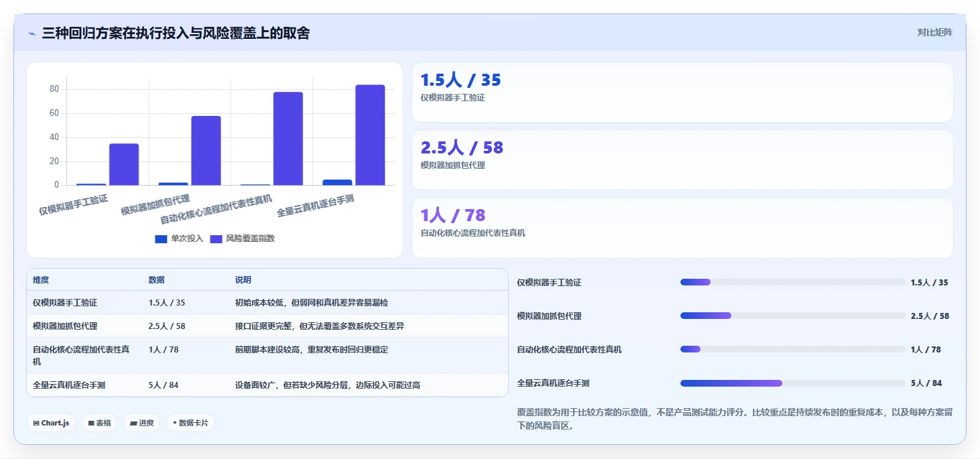Viewport: 980px width, 459px height.
Task: Click the 风险覆盖指数 bar for 模拟器加抓包代理
Action: [x=206, y=151]
